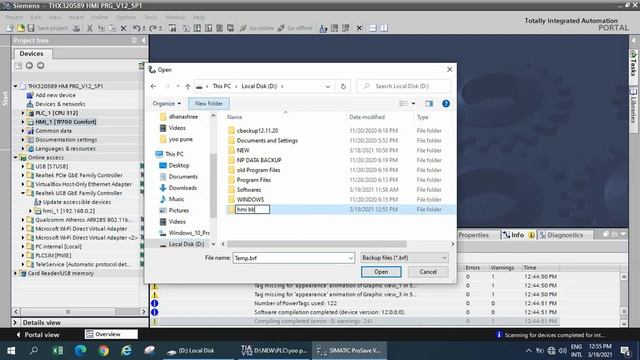
Task: Click the New folder button
Action: 209,104
